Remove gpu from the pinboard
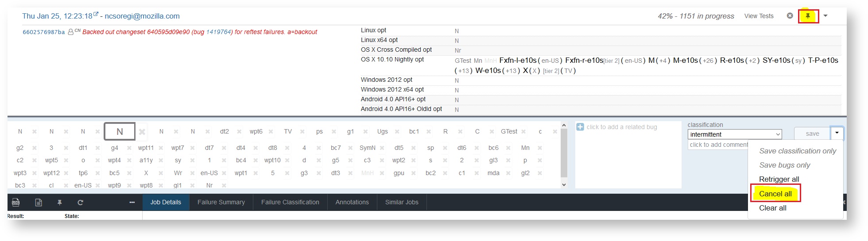This screenshot has height=241, width=868. click(x=414, y=173)
